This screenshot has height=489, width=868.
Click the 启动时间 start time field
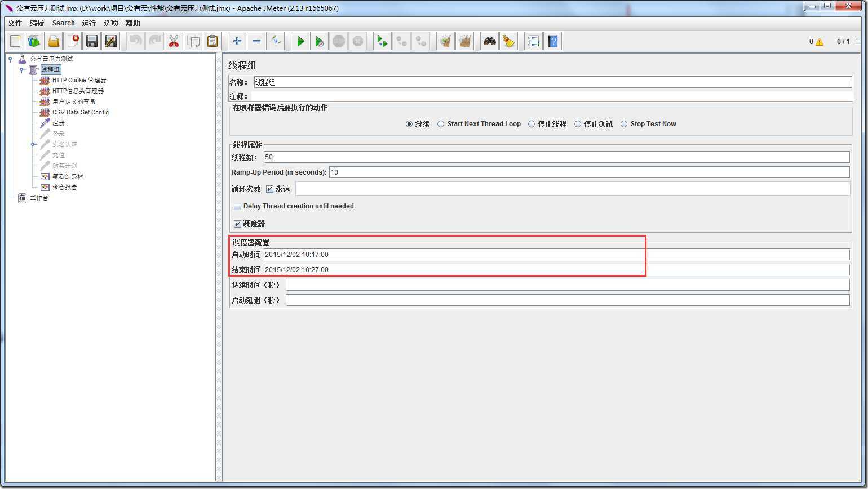point(556,255)
